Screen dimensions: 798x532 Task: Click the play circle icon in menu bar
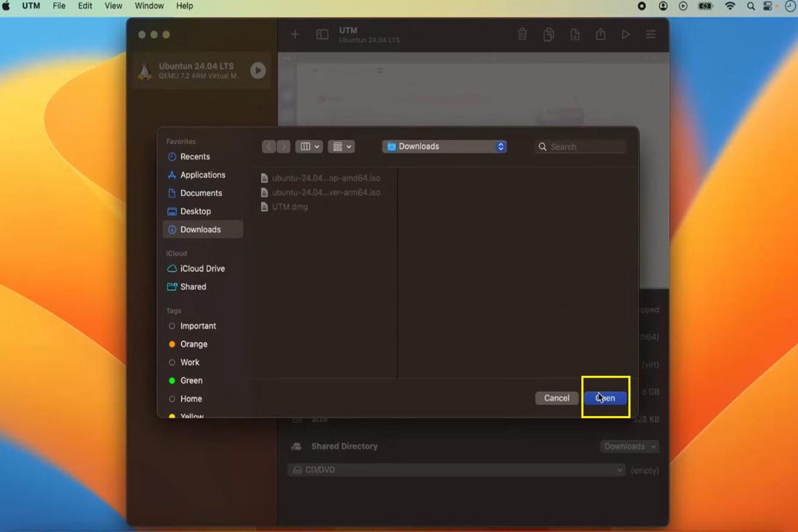[x=683, y=6]
